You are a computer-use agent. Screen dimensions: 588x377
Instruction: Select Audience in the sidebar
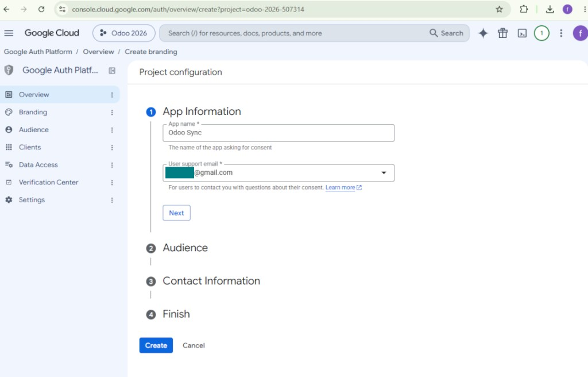click(x=60, y=129)
